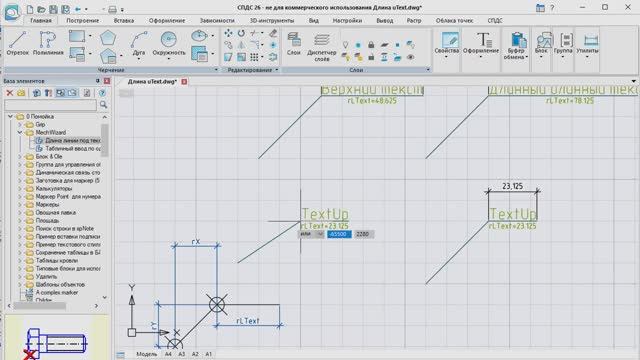
Task: Switch to the СПДС ribbon tab
Action: coord(495,20)
